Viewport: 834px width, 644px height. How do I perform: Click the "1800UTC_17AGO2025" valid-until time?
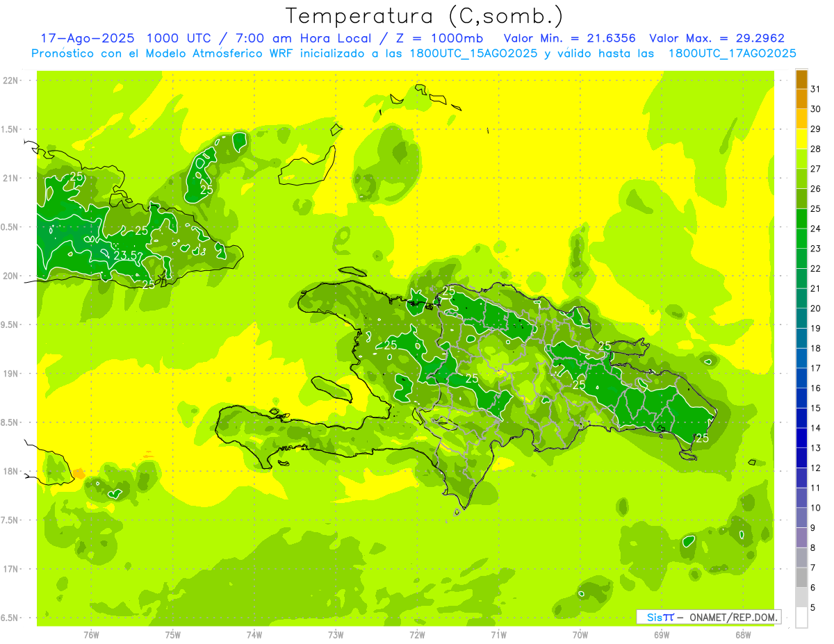(x=732, y=53)
